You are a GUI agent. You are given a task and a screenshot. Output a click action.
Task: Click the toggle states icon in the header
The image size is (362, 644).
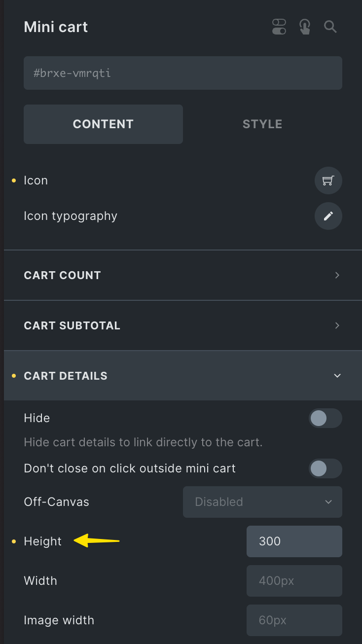279,27
